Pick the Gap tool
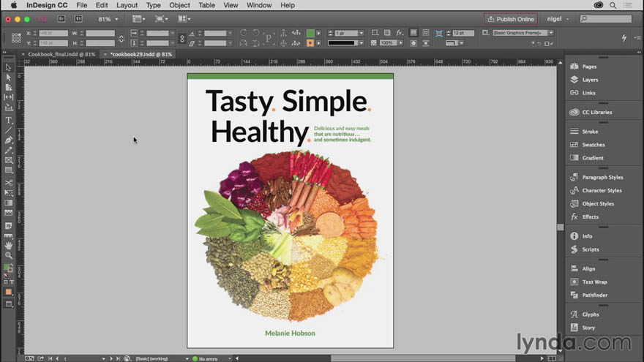This screenshot has height=362, width=644. click(x=9, y=97)
